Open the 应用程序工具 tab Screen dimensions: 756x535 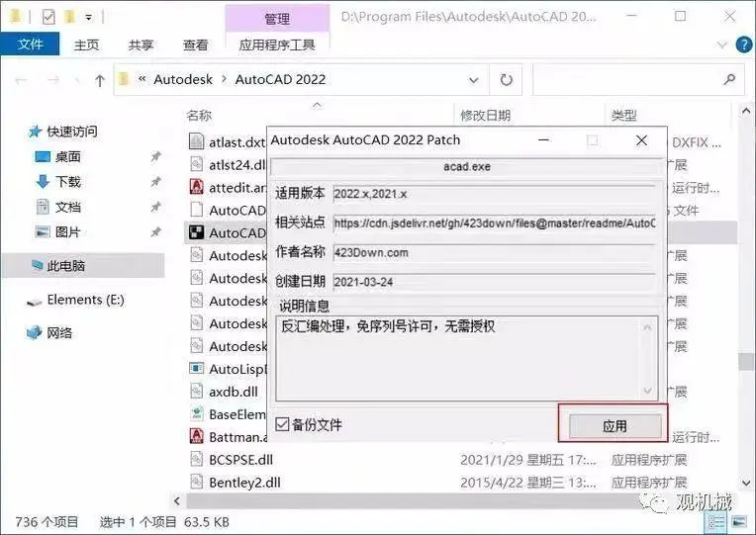pyautogui.click(x=277, y=45)
